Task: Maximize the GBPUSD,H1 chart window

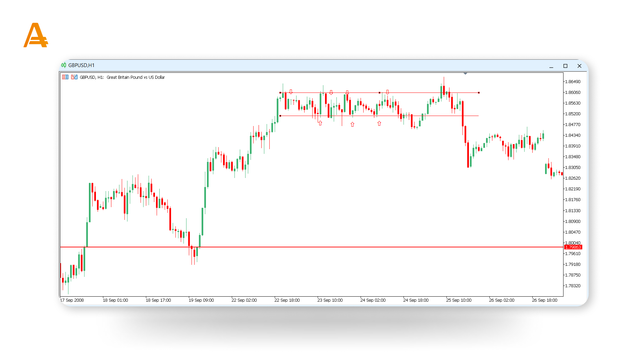Action: point(565,66)
